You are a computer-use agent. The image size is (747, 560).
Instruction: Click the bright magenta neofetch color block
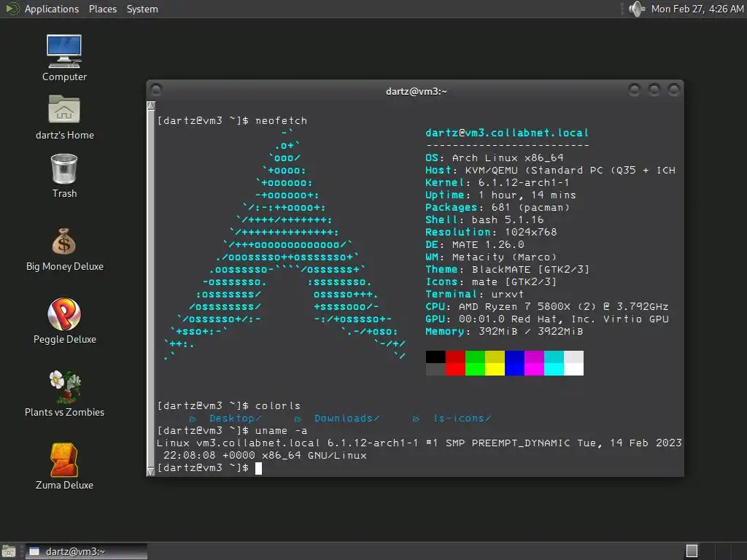tap(534, 369)
